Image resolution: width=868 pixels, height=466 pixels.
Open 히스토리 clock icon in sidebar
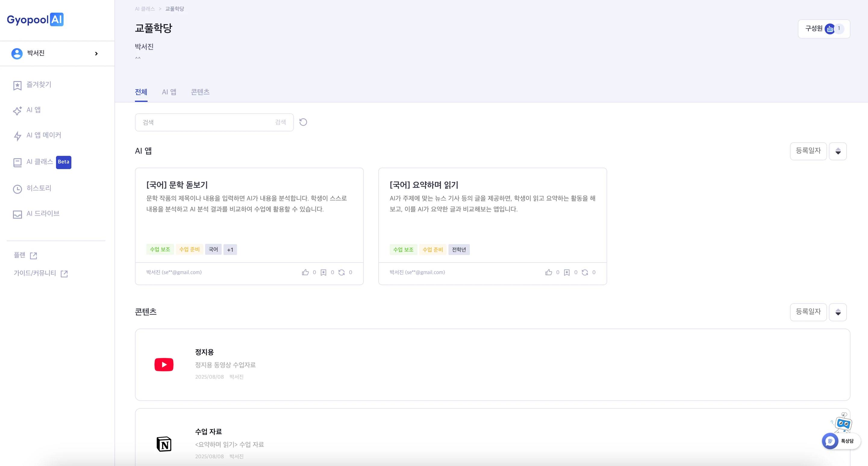tap(17, 189)
